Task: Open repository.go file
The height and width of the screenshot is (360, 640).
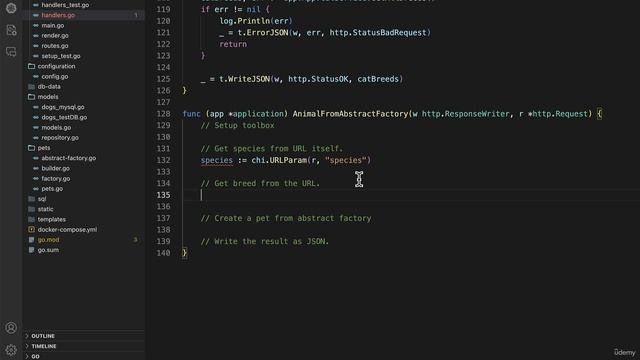Action: click(60, 138)
